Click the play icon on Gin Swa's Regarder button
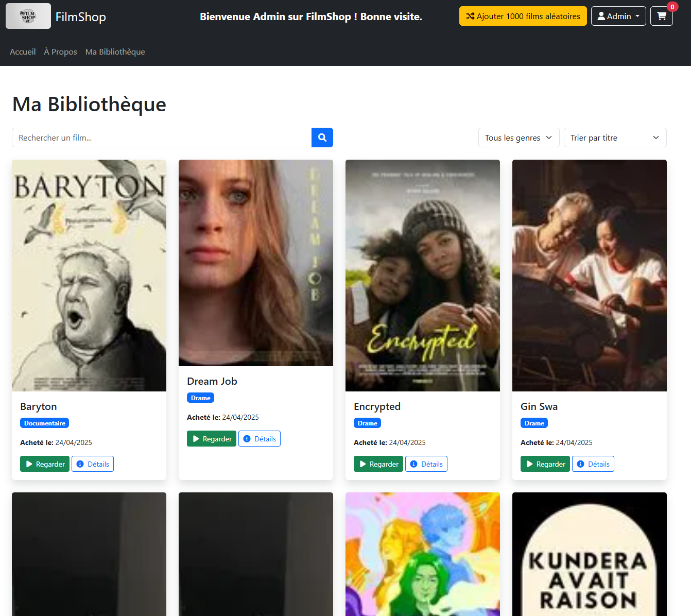The image size is (691, 616). click(x=530, y=464)
